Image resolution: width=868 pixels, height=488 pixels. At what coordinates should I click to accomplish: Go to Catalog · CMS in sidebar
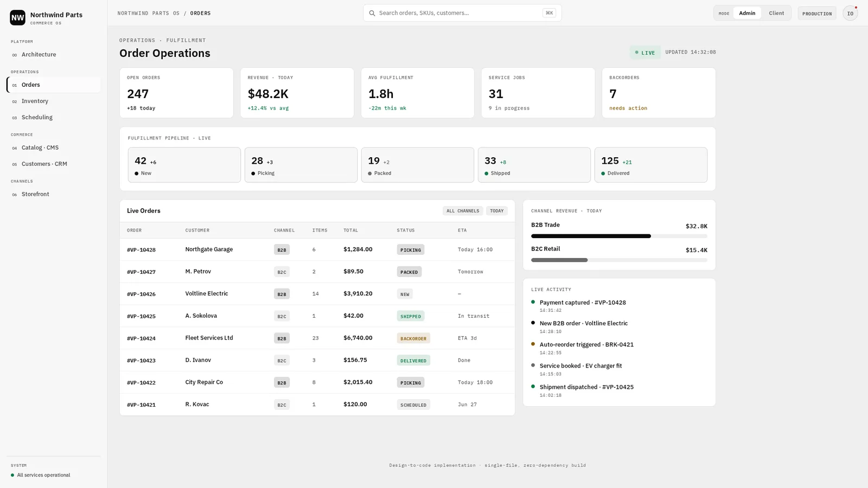54,148
